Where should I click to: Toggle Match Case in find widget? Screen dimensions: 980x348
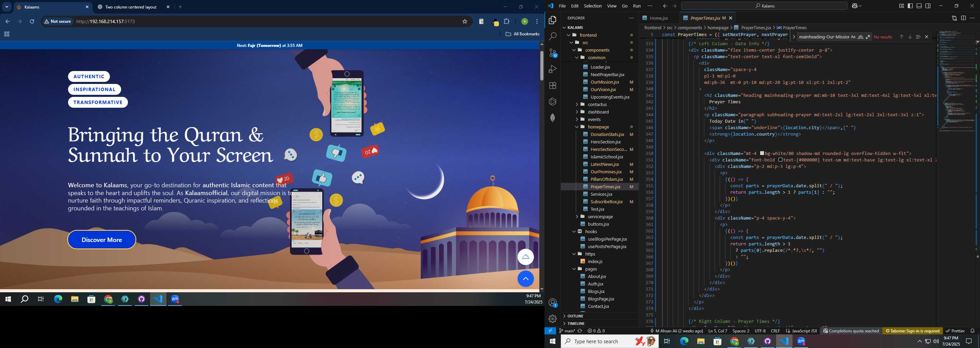coord(853,37)
